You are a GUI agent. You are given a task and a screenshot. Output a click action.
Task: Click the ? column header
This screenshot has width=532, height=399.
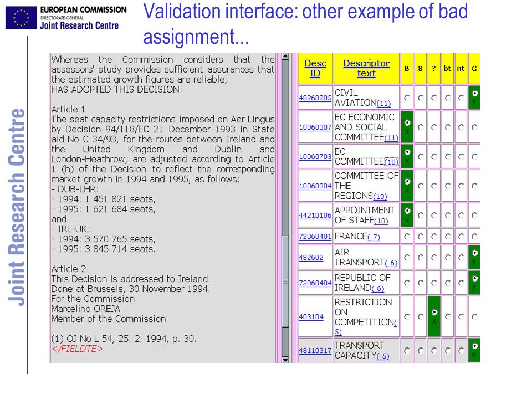coord(434,69)
